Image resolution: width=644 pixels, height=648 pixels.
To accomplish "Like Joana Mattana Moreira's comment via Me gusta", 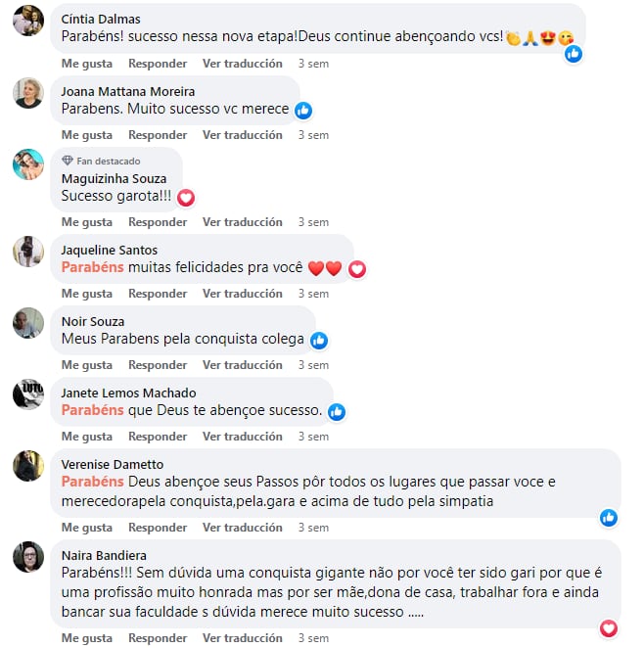I will [87, 135].
